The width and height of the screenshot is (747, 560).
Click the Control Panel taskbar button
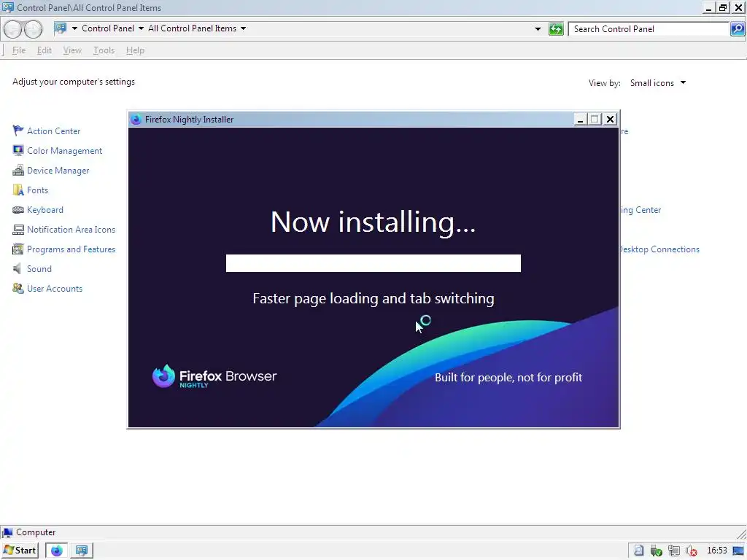pyautogui.click(x=82, y=551)
